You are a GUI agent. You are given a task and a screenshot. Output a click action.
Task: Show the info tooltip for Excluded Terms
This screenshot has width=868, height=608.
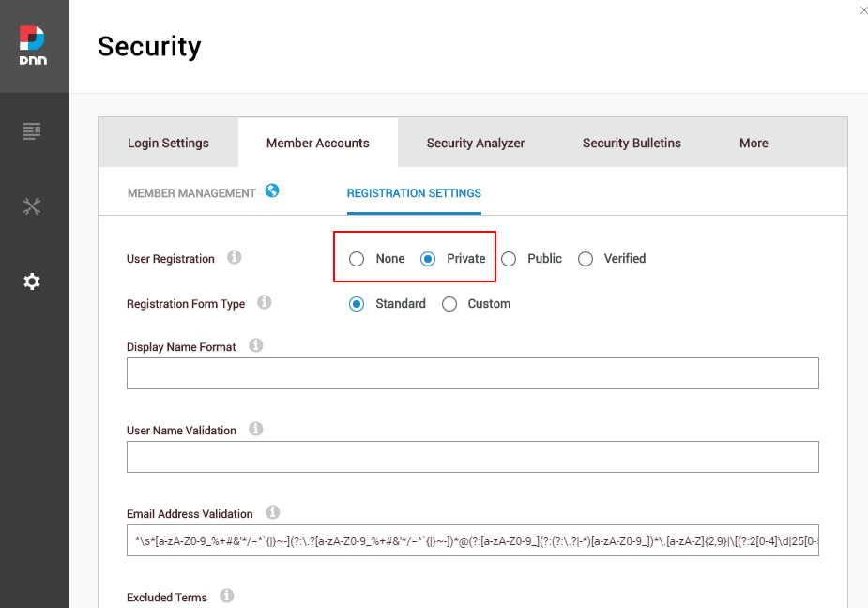point(226,596)
